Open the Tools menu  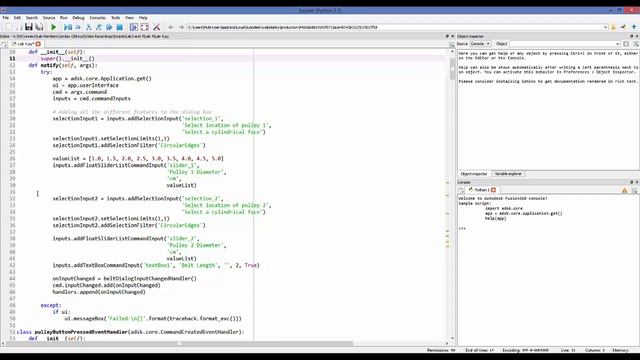[x=116, y=18]
